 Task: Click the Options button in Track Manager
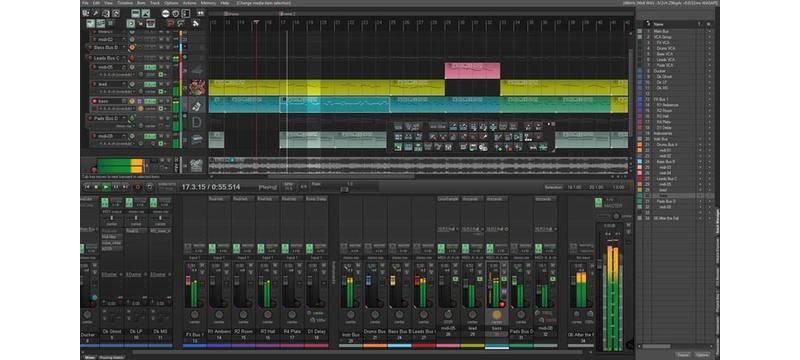tap(703, 355)
